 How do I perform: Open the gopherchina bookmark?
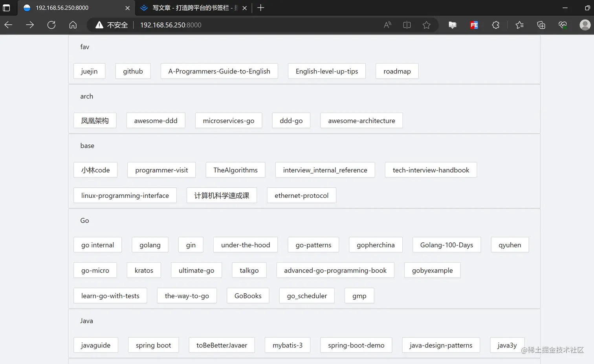(376, 245)
